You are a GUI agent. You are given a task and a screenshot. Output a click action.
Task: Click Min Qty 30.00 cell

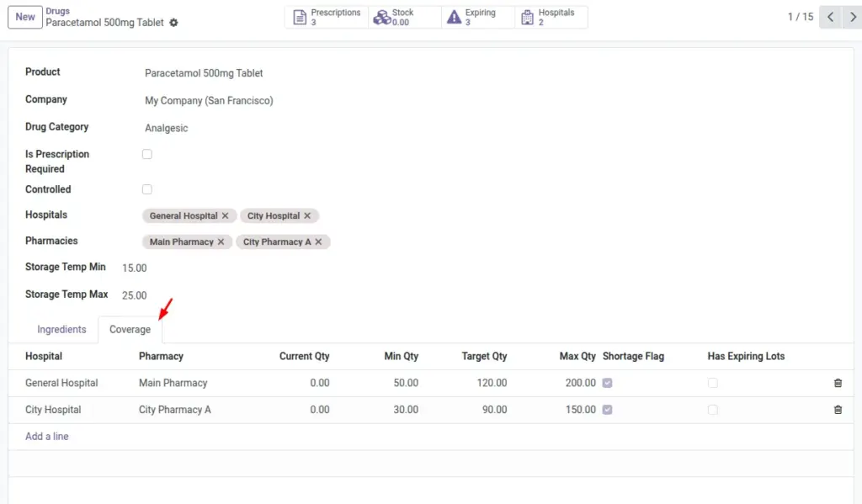click(406, 410)
